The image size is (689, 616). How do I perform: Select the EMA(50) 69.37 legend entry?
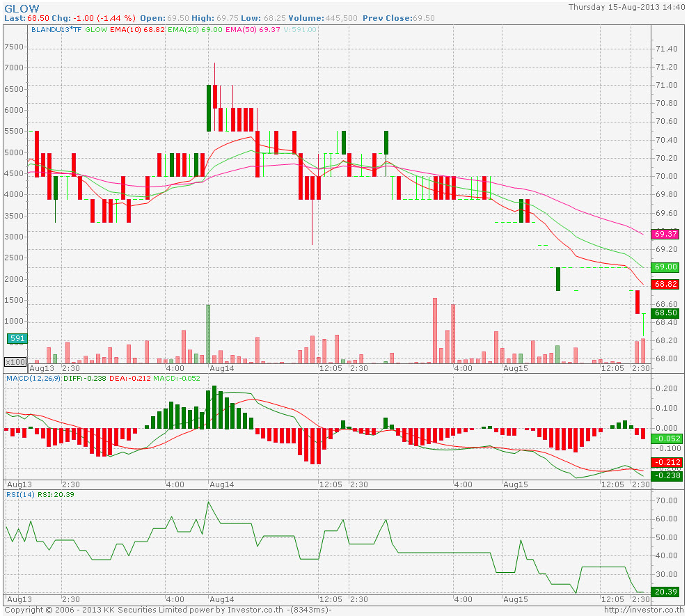click(x=253, y=29)
